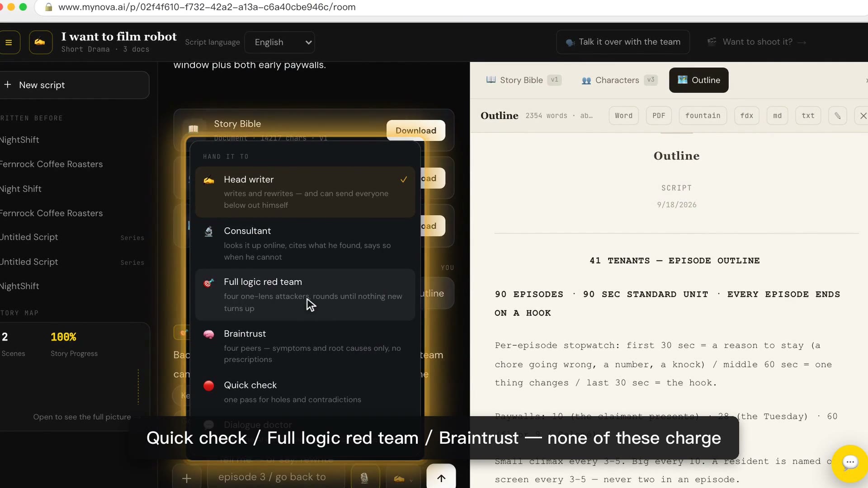Open the yellow chat support bubble
Screen dimensions: 868x488
[850, 463]
